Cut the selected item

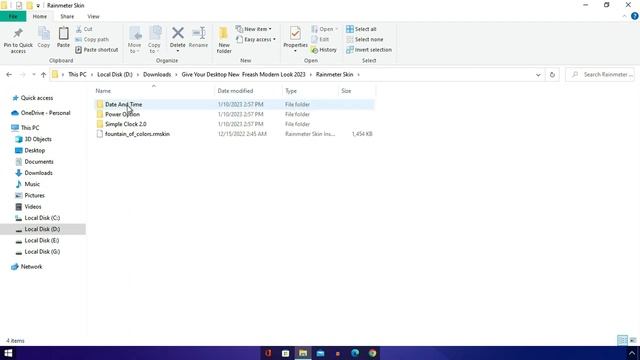coord(84,29)
